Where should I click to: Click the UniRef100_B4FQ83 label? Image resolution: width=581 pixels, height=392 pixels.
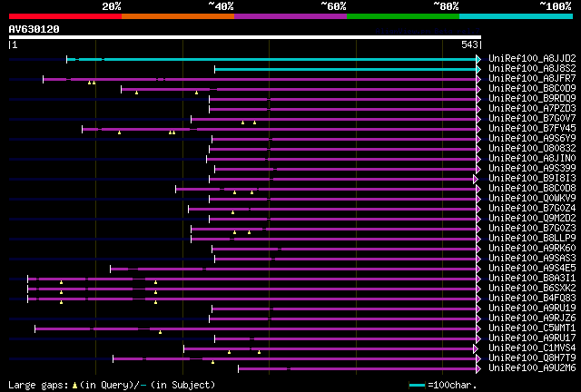click(x=532, y=298)
